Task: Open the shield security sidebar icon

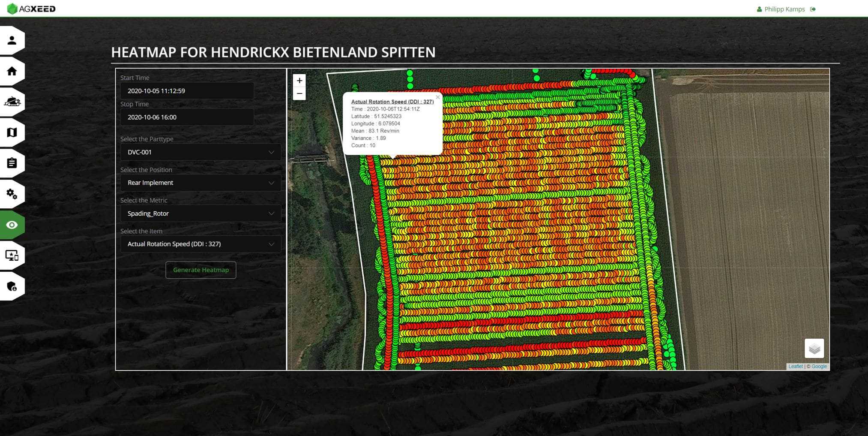Action: (x=12, y=286)
